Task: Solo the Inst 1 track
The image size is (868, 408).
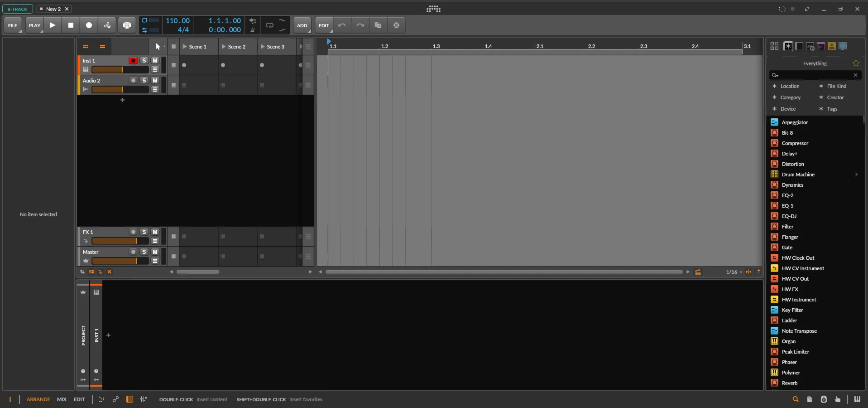Action: pyautogui.click(x=144, y=60)
